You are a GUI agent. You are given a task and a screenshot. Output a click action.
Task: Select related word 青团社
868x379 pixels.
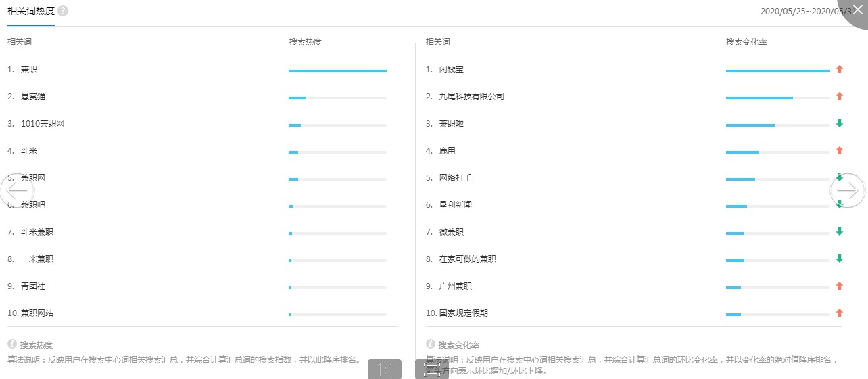point(33,286)
